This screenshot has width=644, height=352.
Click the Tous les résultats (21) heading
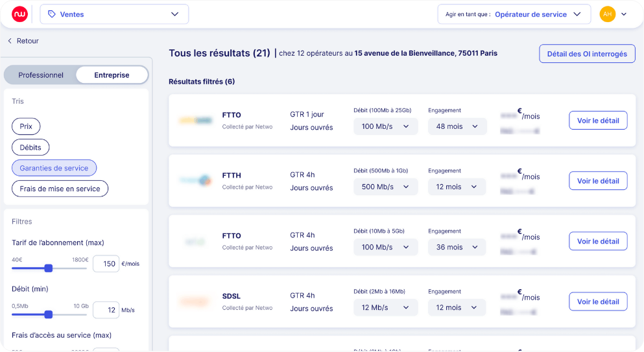click(x=219, y=53)
